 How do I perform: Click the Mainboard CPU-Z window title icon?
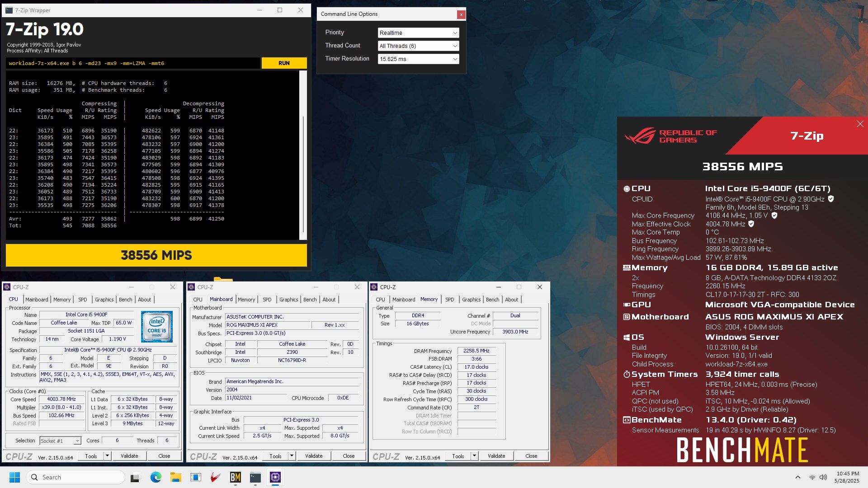[191, 287]
